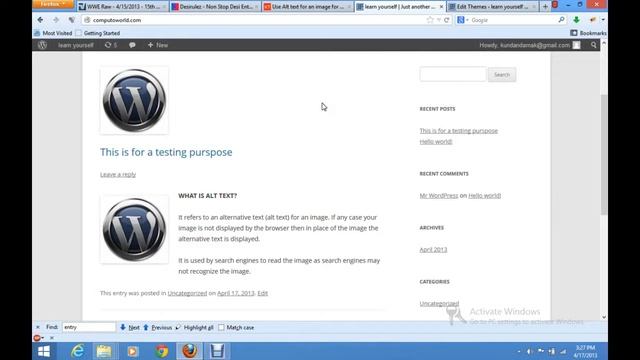This screenshot has width=640, height=360.
Task: Open the media player taskbar icon
Action: [x=132, y=351]
